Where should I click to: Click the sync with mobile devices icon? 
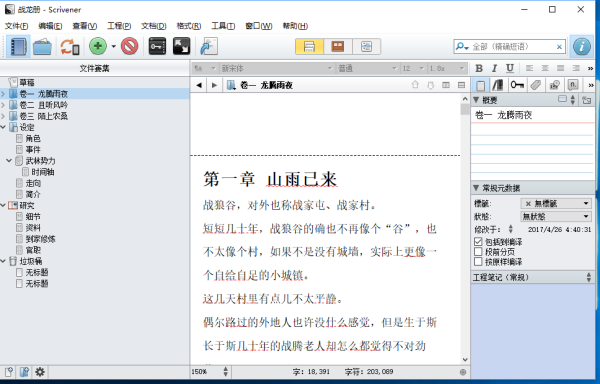[x=70, y=47]
